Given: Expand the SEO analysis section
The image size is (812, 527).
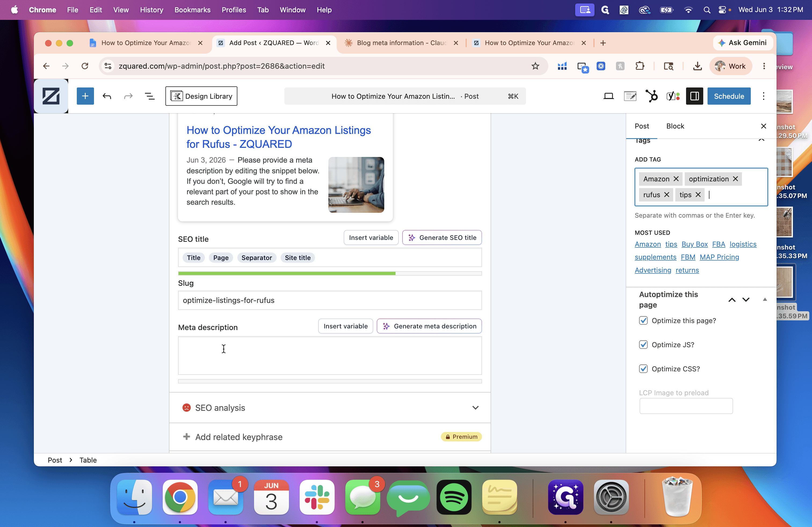Looking at the screenshot, I should point(330,408).
